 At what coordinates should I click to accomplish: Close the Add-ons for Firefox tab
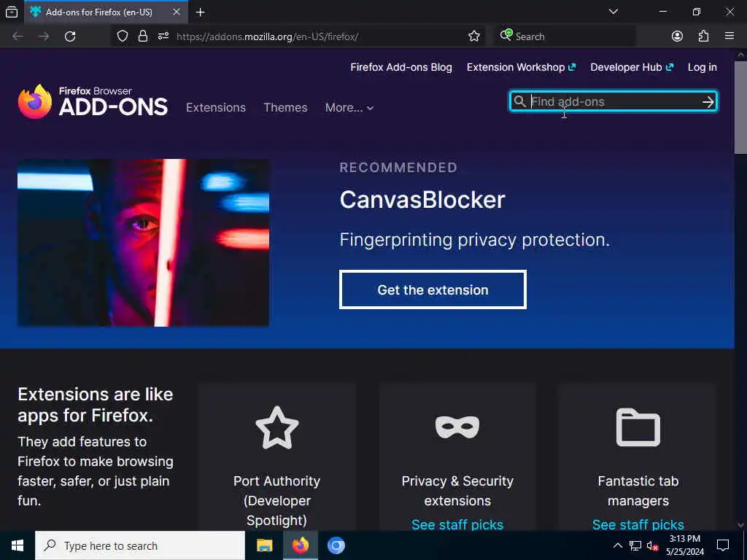pyautogui.click(x=177, y=12)
